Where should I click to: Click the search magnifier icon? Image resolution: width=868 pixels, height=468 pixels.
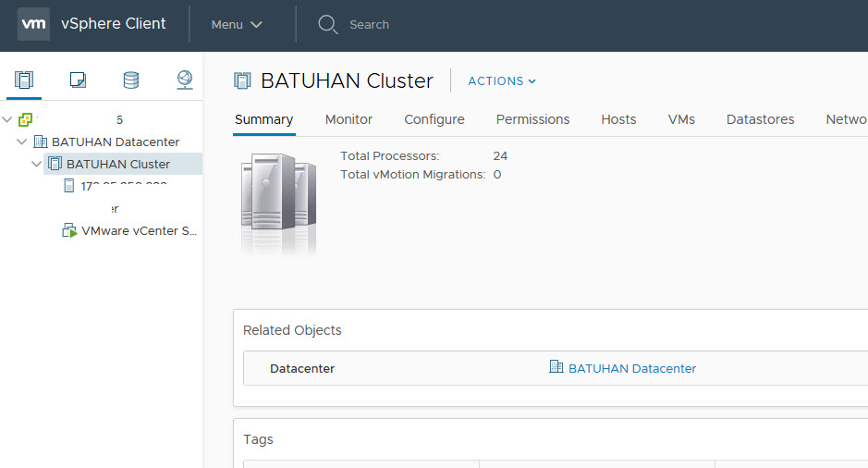point(327,24)
